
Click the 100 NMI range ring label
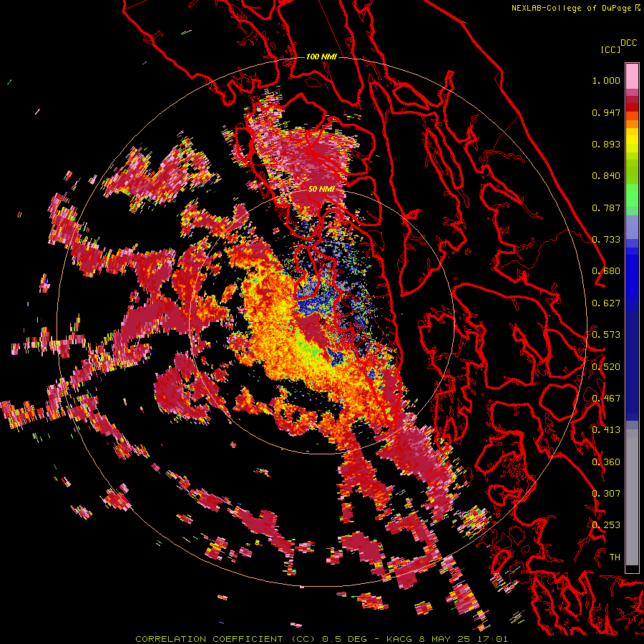tap(321, 57)
